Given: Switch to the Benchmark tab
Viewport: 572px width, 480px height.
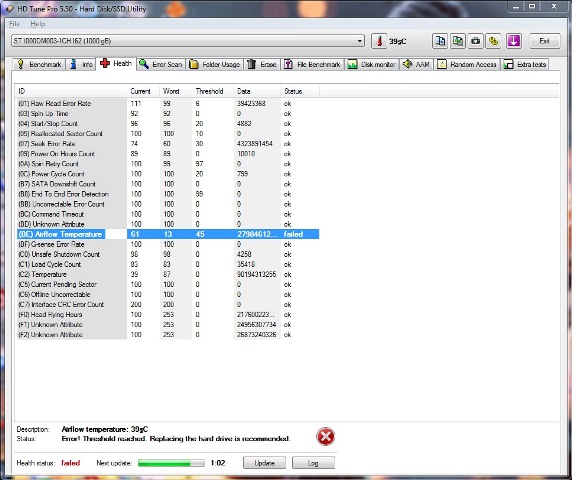Looking at the screenshot, I should click(x=39, y=65).
